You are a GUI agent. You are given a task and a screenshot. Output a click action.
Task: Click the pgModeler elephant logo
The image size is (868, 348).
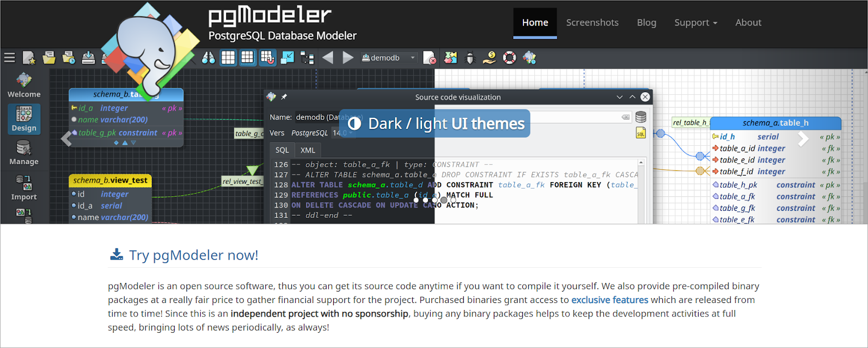click(150, 51)
